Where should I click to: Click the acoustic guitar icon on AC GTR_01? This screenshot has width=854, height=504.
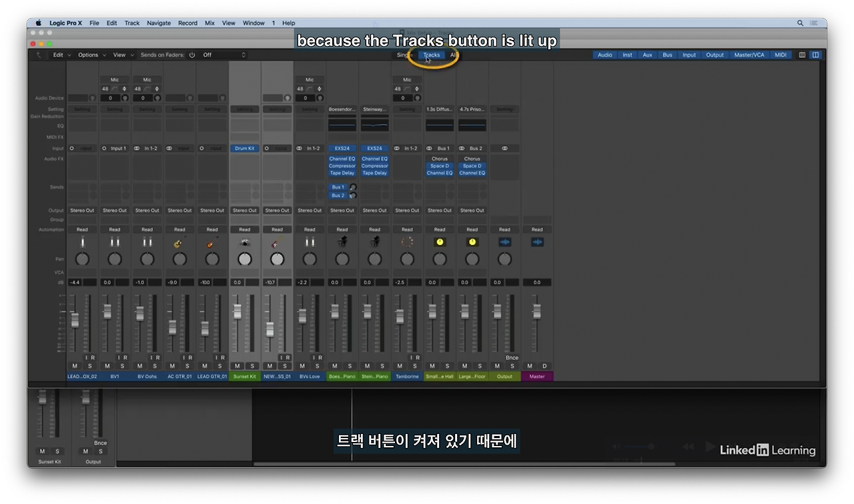[179, 243]
